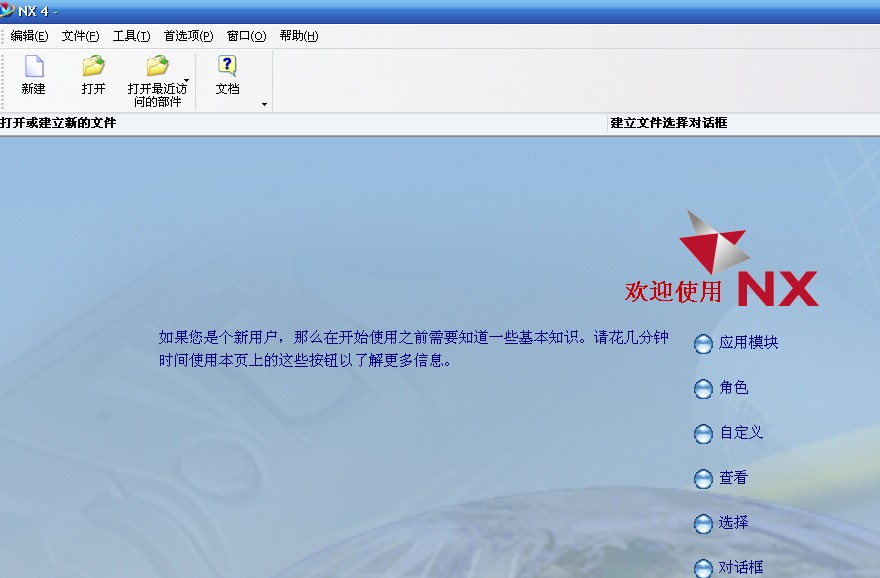Click the NX 4 title bar logo

point(7,10)
